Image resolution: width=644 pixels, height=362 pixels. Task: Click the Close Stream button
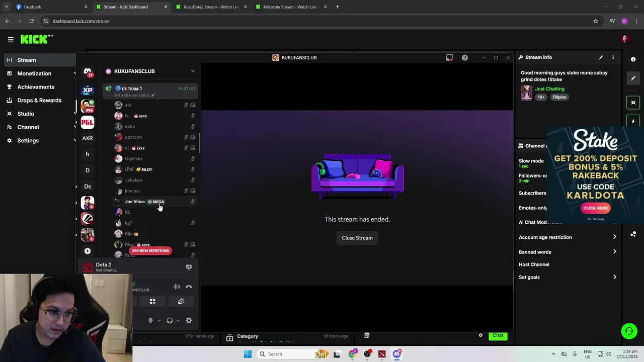tap(357, 238)
